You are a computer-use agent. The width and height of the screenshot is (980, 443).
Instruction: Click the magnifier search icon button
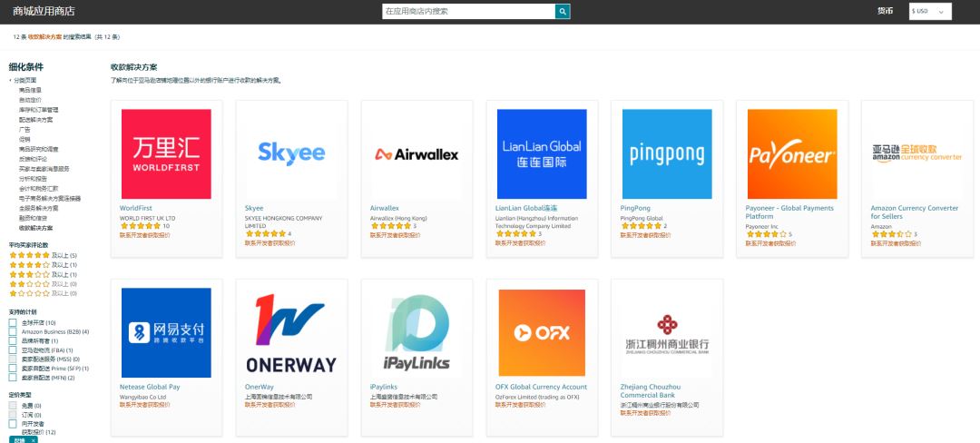point(563,11)
